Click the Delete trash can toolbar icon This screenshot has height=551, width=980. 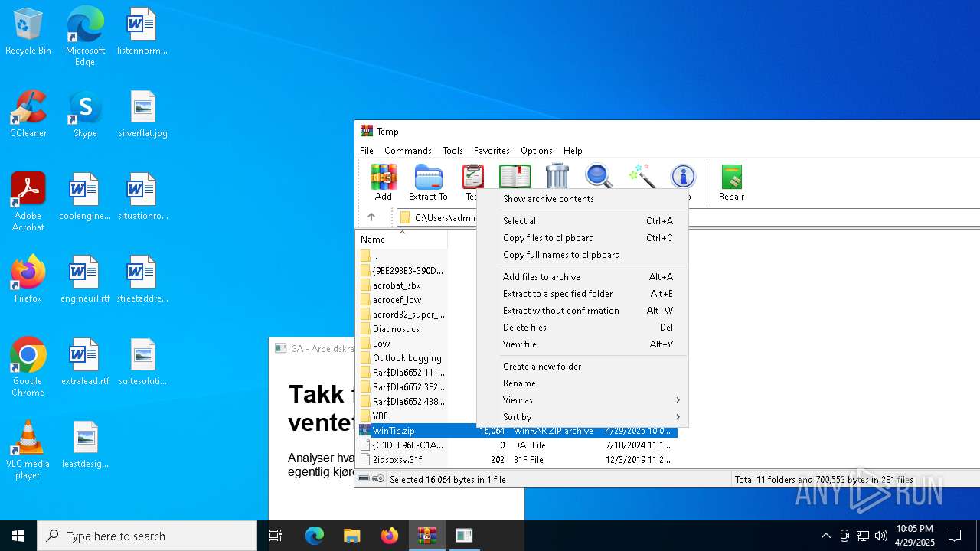click(557, 177)
